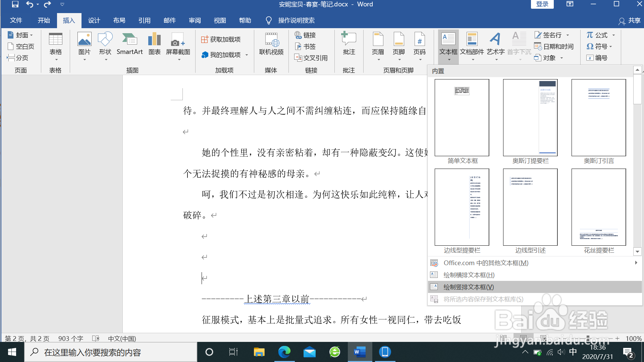Click the word count 903 个字
The width and height of the screenshot is (644, 362).
pyautogui.click(x=70, y=339)
